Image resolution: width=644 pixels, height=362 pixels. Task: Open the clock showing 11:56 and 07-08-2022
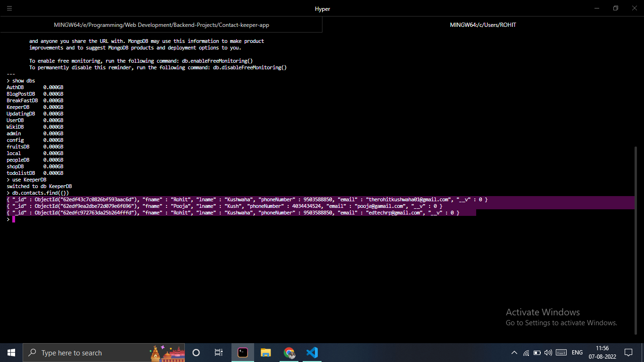(x=602, y=353)
